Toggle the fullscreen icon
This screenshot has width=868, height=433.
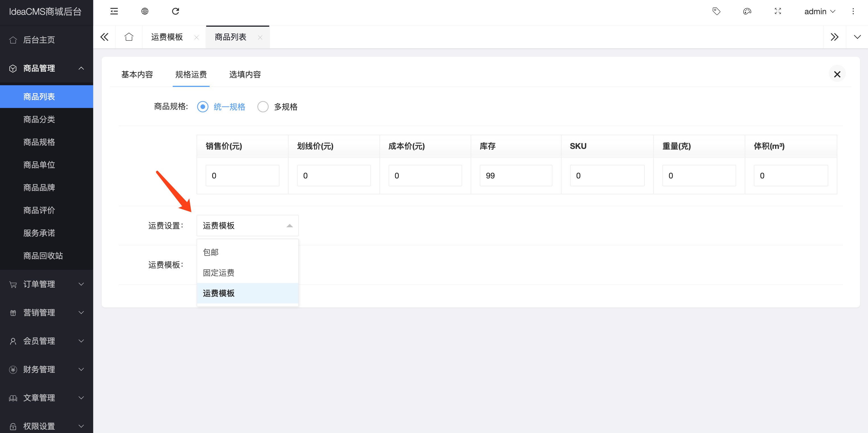(x=777, y=11)
